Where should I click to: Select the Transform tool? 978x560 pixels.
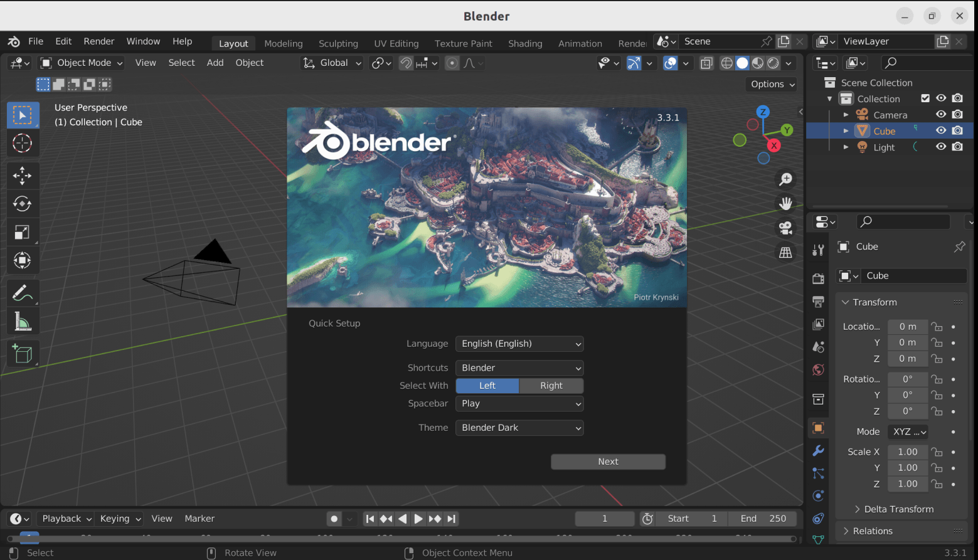tap(23, 260)
